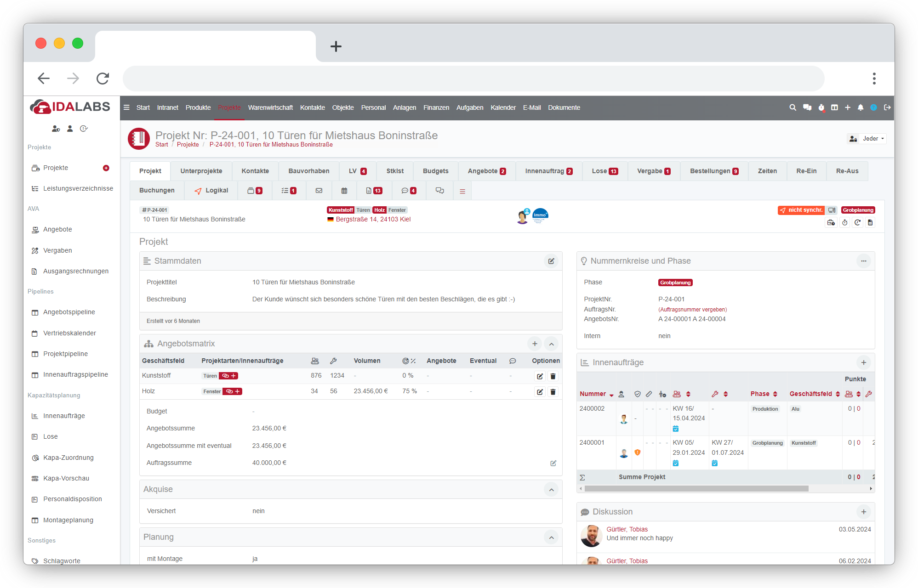This screenshot has height=588, width=918.
Task: Edit Stammdaten with the pencil icon
Action: coord(551,261)
